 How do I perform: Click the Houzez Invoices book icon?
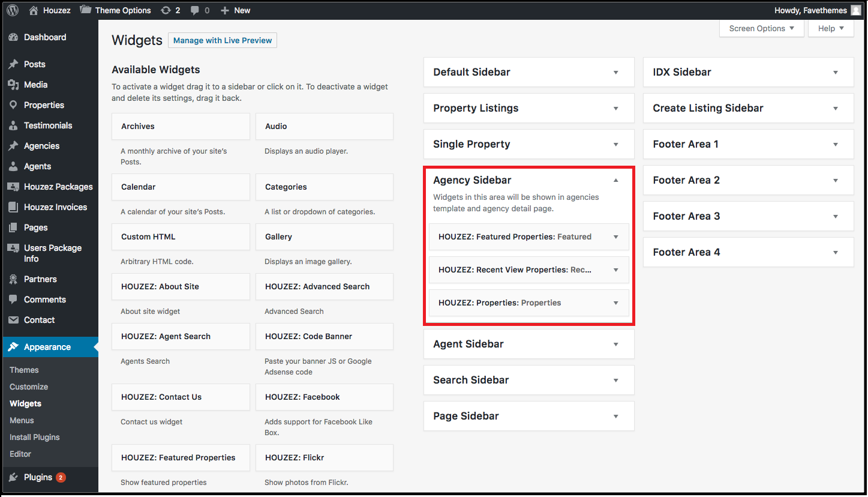(13, 207)
